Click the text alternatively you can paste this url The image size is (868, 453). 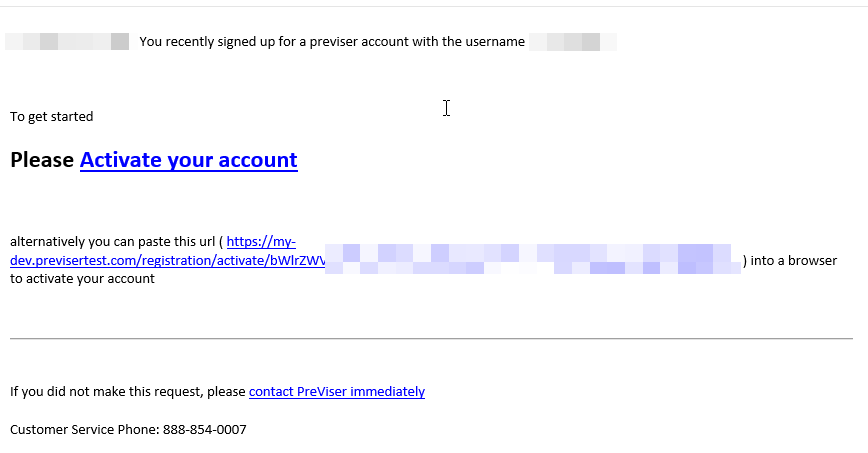point(112,242)
